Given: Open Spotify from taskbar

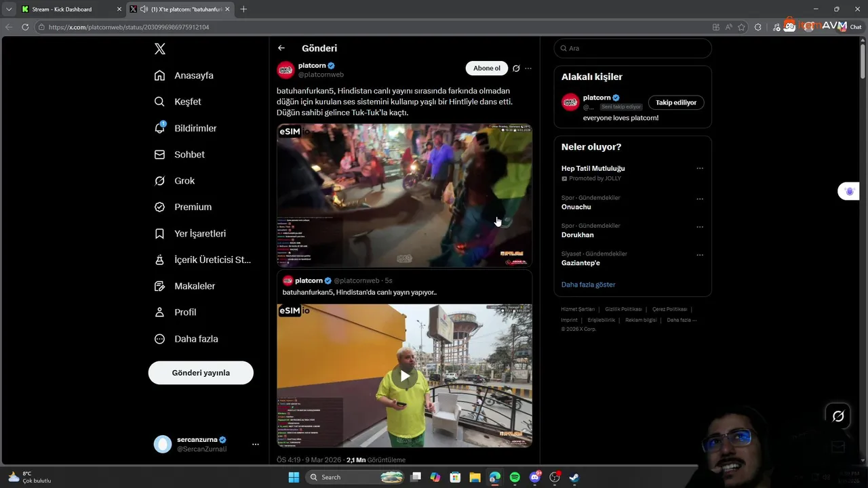Looking at the screenshot, I should coord(515,477).
